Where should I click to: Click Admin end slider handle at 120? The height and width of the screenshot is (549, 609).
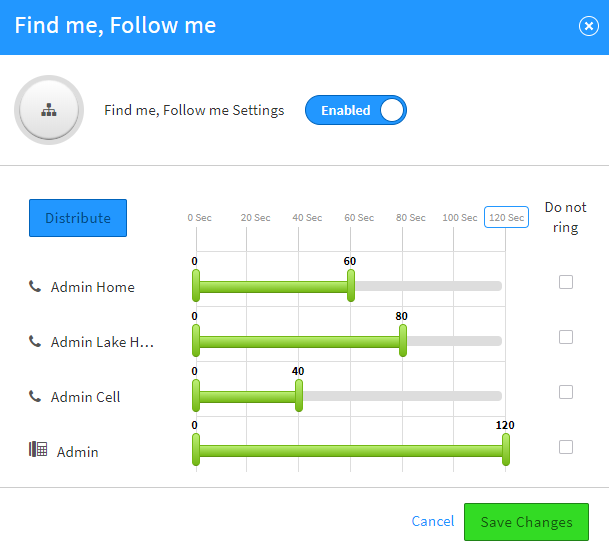pyautogui.click(x=505, y=452)
